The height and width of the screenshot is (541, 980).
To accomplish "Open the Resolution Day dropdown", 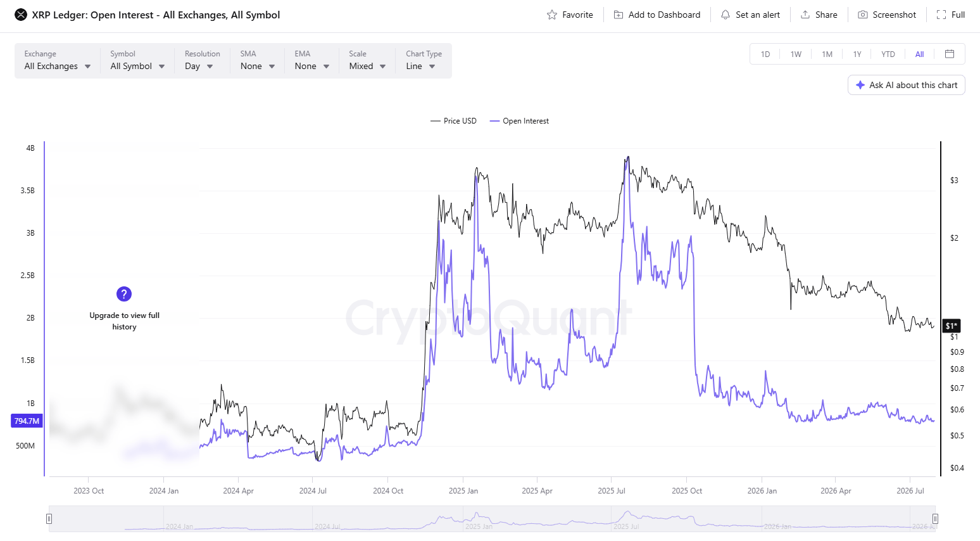I will pyautogui.click(x=203, y=61).
